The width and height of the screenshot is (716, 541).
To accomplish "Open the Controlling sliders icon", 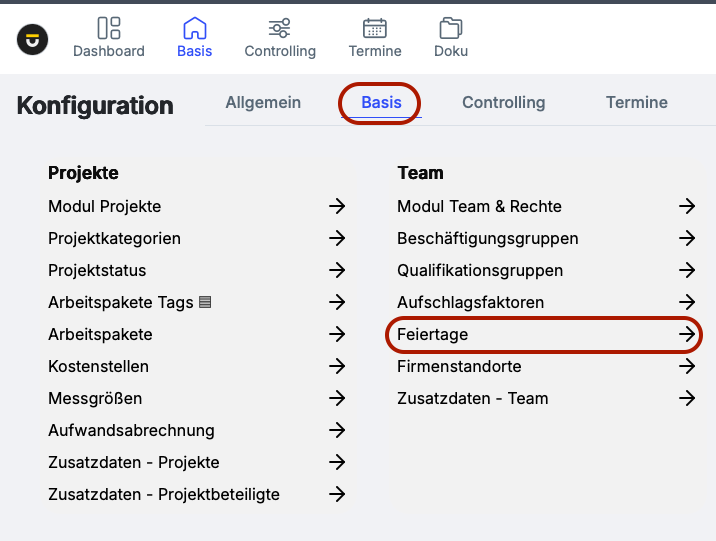I will point(280,28).
